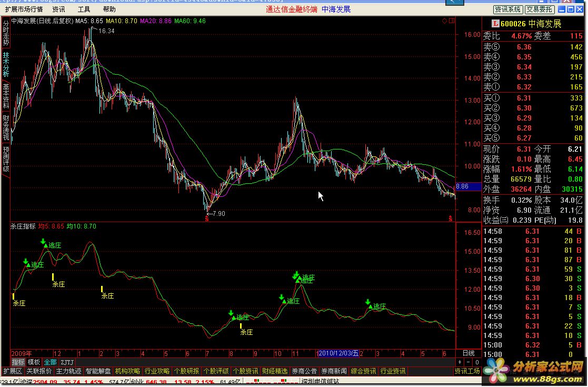Open the 主力轨迹 tab
588x387 pixels.
tap(68, 371)
